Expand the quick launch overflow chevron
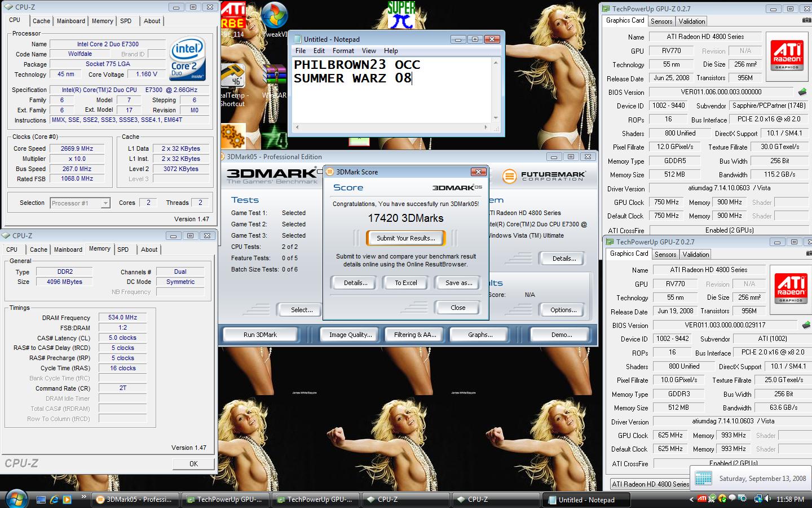 (83, 497)
